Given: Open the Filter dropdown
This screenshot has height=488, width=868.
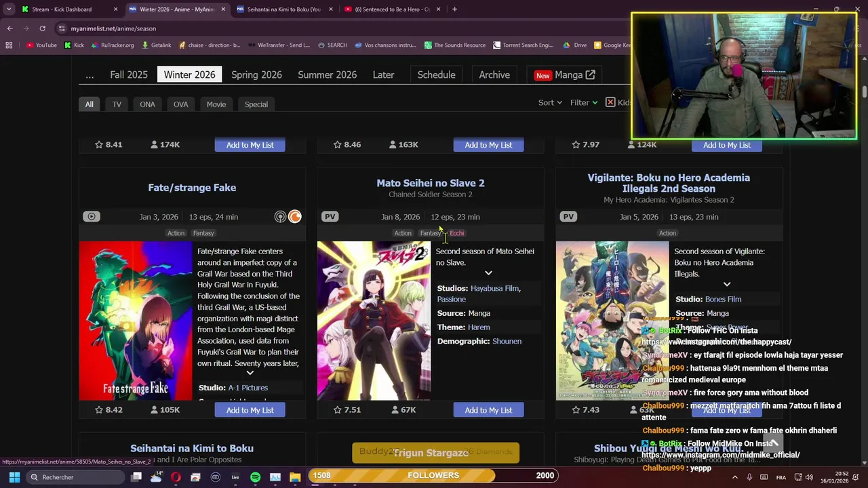Looking at the screenshot, I should pyautogui.click(x=583, y=102).
